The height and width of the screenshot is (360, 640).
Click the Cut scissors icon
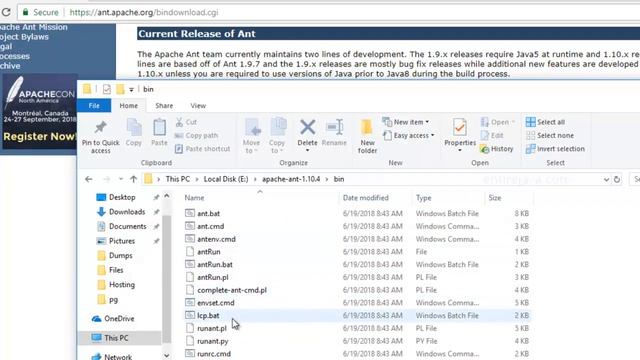click(179, 122)
